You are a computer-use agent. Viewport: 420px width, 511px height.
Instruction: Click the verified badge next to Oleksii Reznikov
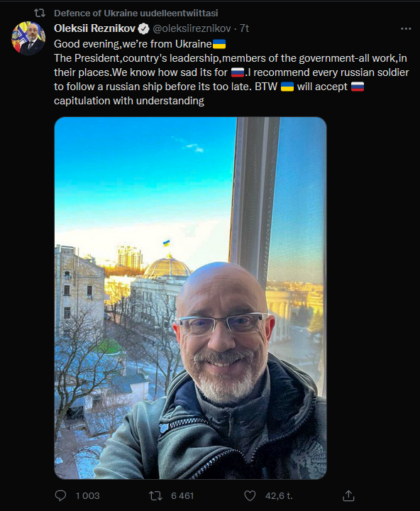[143, 28]
